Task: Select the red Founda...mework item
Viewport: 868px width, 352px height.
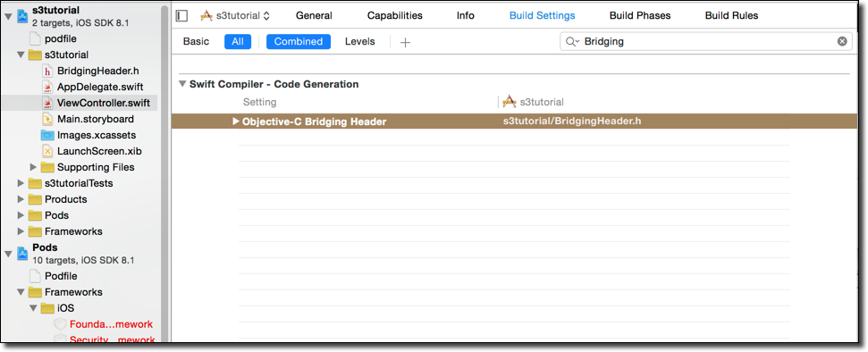Action: (x=111, y=324)
